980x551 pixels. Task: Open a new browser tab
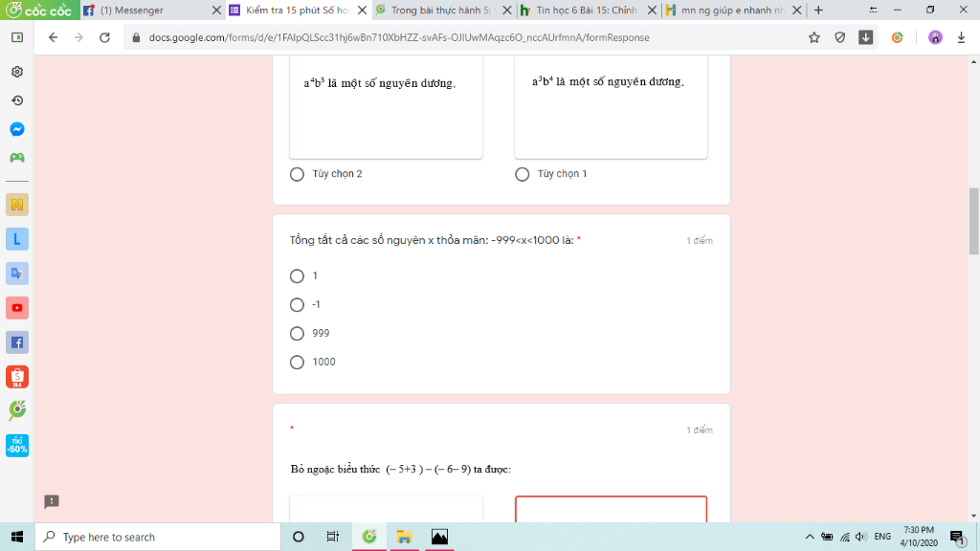tap(819, 10)
